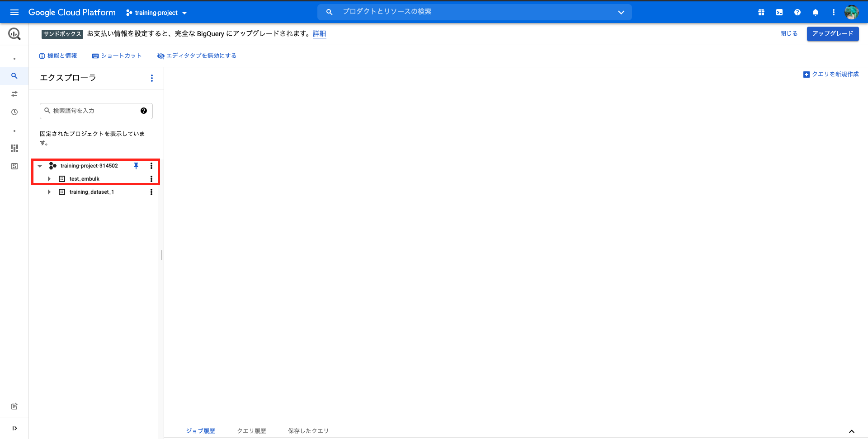Click the user avatar profile picture

tap(852, 12)
